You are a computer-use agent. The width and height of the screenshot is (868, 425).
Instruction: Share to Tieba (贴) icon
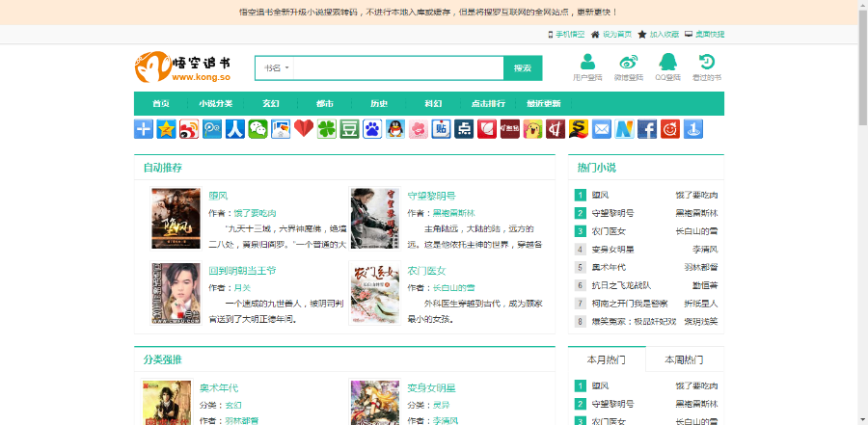tap(441, 129)
